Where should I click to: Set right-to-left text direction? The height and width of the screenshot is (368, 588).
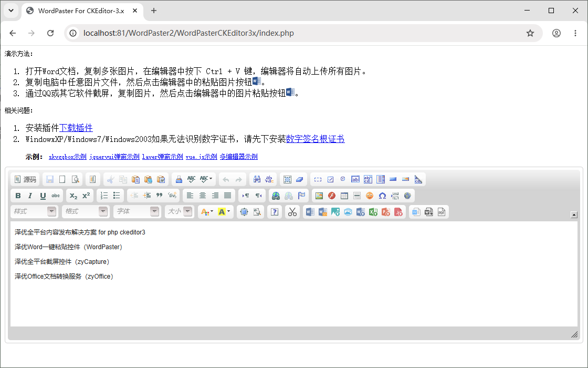pyautogui.click(x=258, y=196)
